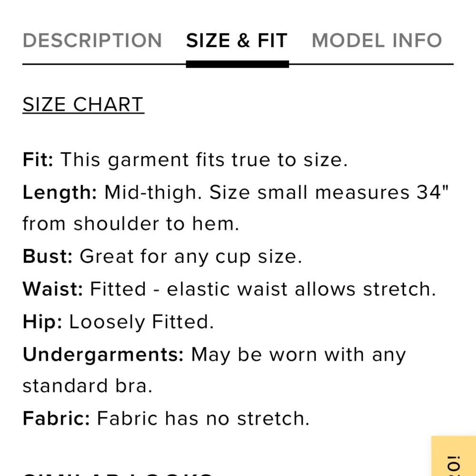Click the yellow promo side badge
The width and height of the screenshot is (476, 476).
(454, 457)
